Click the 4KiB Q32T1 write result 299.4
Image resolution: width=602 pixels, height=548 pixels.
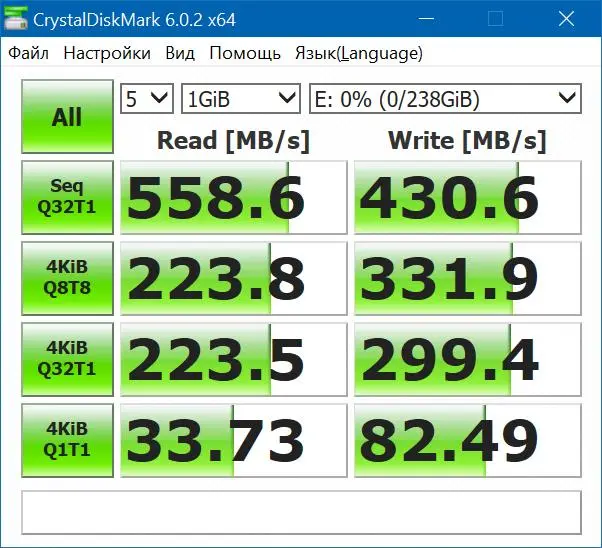[x=468, y=359]
